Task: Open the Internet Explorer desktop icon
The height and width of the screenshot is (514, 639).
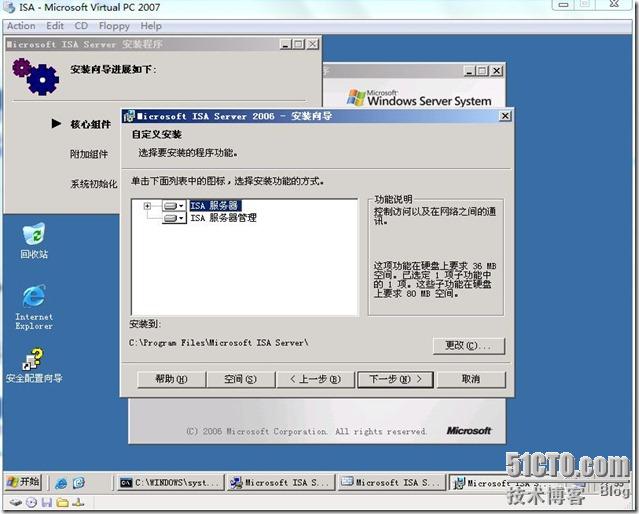Action: 34,307
